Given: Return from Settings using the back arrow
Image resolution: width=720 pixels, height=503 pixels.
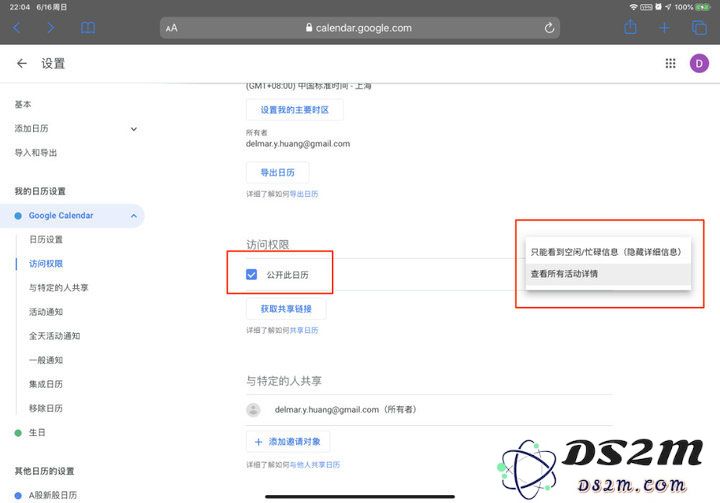Looking at the screenshot, I should (x=22, y=63).
